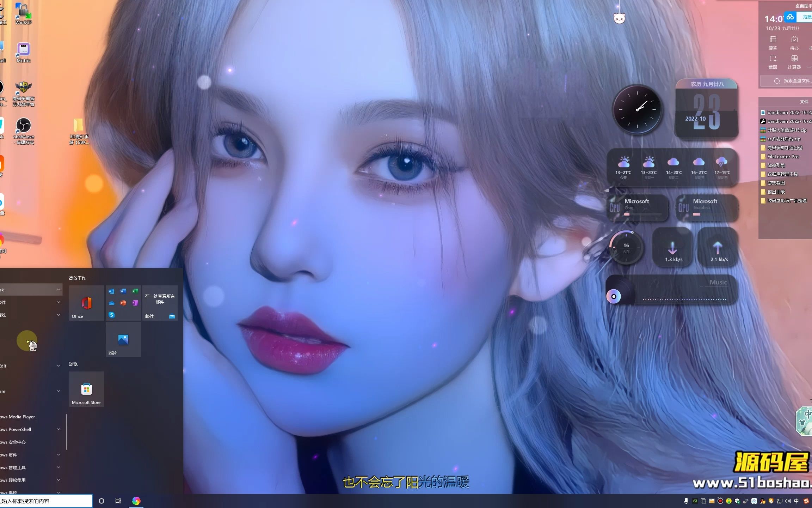Open Skype from the Office apps tile

[x=111, y=315]
